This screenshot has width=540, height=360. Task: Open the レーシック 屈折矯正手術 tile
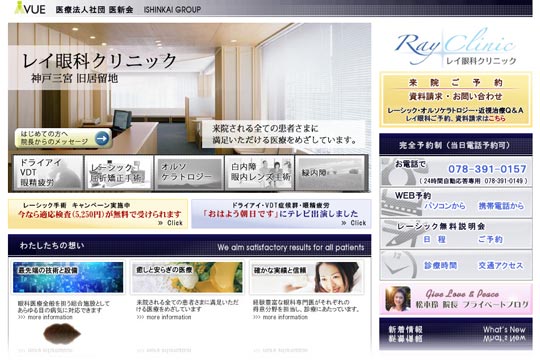tap(119, 172)
